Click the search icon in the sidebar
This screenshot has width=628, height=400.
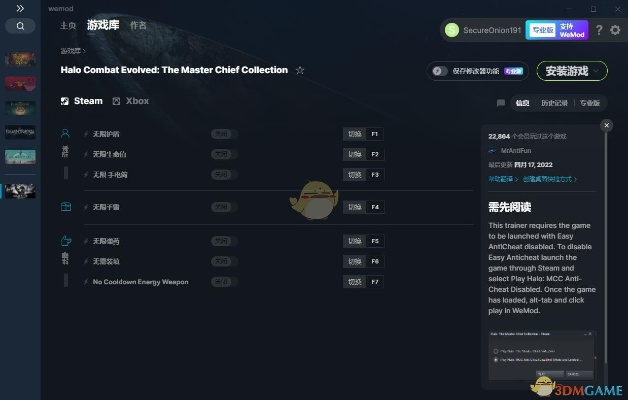click(x=20, y=26)
